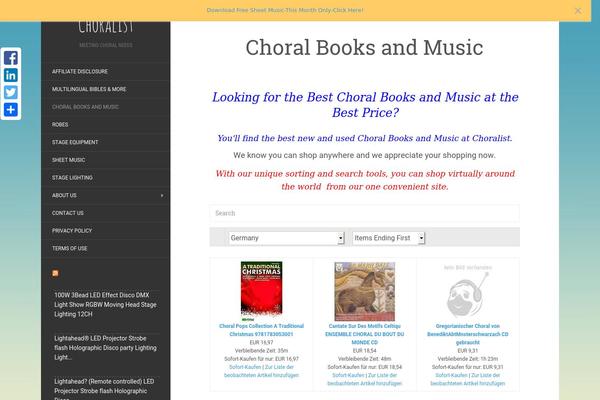The image size is (600, 400).
Task: Open Cantate Sur Des Motifs Celtiqu listing link
Action: 365,334
